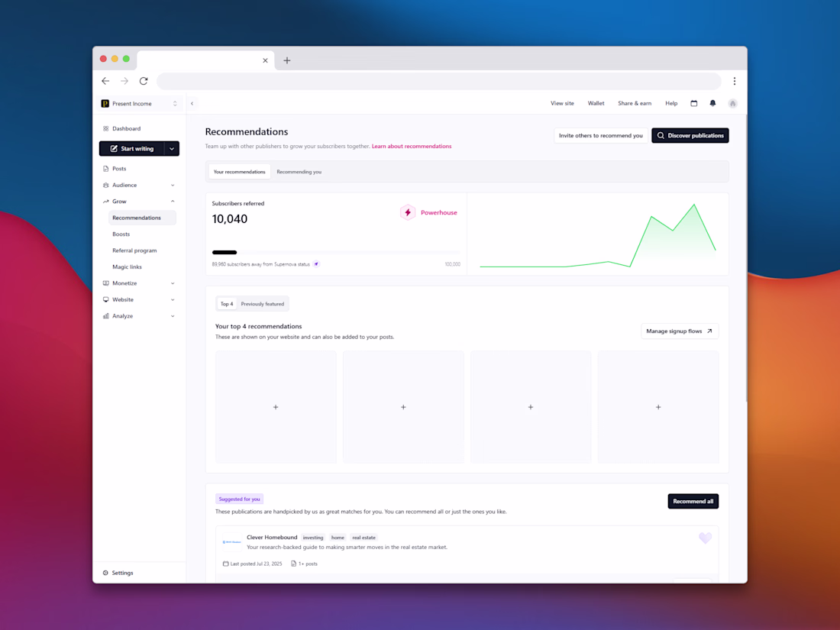Click Invite others to recommend you
This screenshot has height=630, width=840.
[600, 135]
